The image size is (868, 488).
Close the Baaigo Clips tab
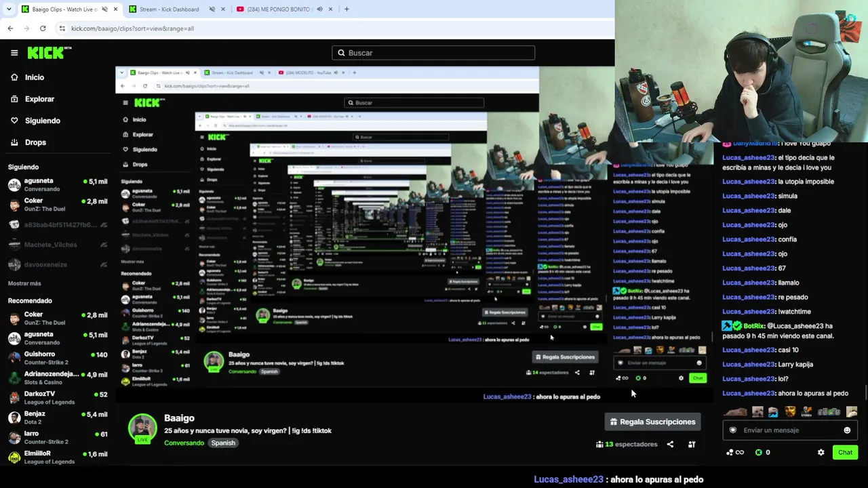pyautogui.click(x=115, y=9)
